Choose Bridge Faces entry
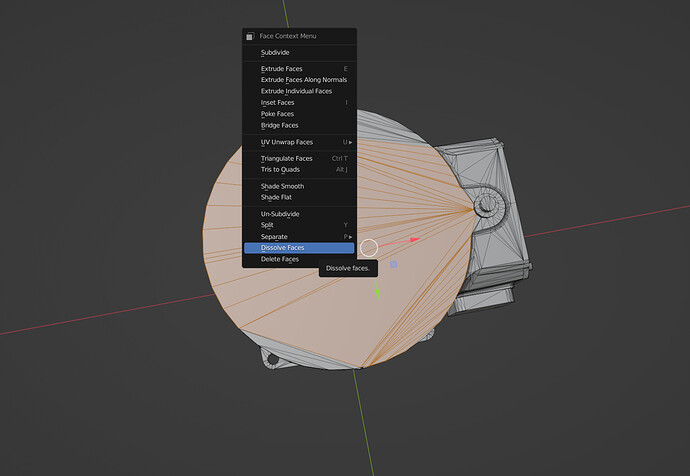 (299, 125)
